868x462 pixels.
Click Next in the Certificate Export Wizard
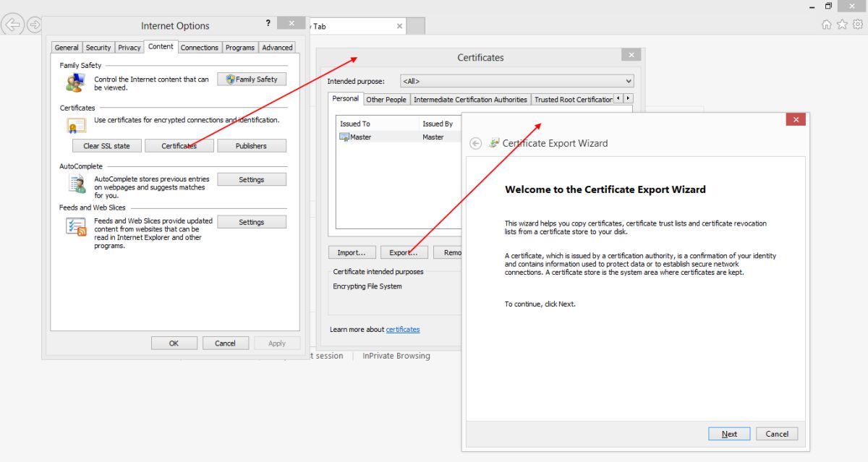coord(729,434)
